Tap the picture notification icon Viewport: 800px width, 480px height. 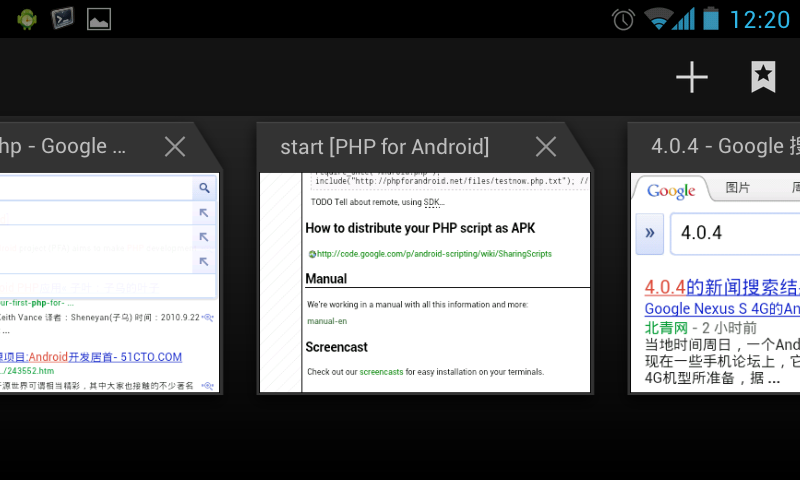click(x=99, y=19)
